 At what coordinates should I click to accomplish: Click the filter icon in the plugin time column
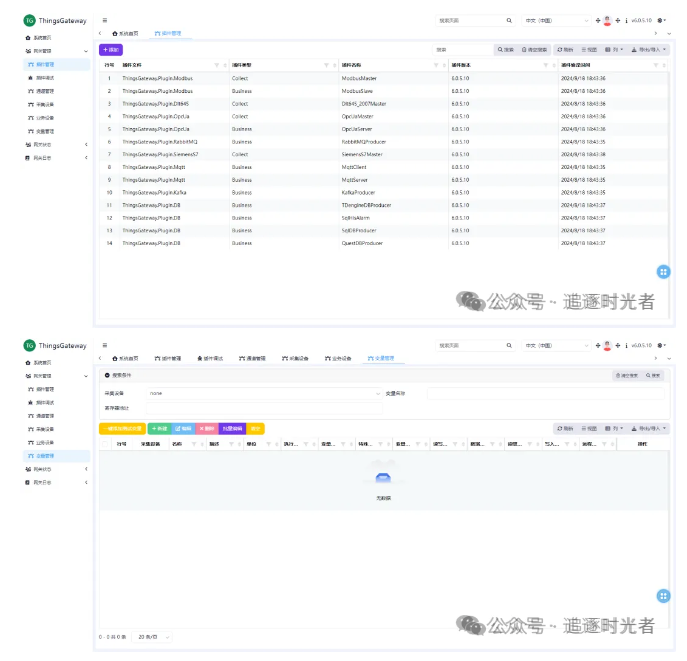[656, 65]
